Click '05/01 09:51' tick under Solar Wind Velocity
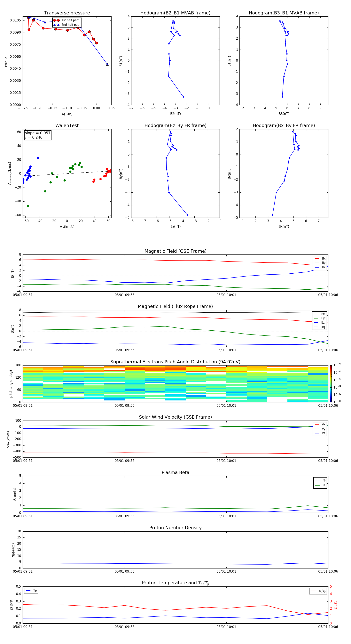The image size is (351, 644). coord(23,461)
